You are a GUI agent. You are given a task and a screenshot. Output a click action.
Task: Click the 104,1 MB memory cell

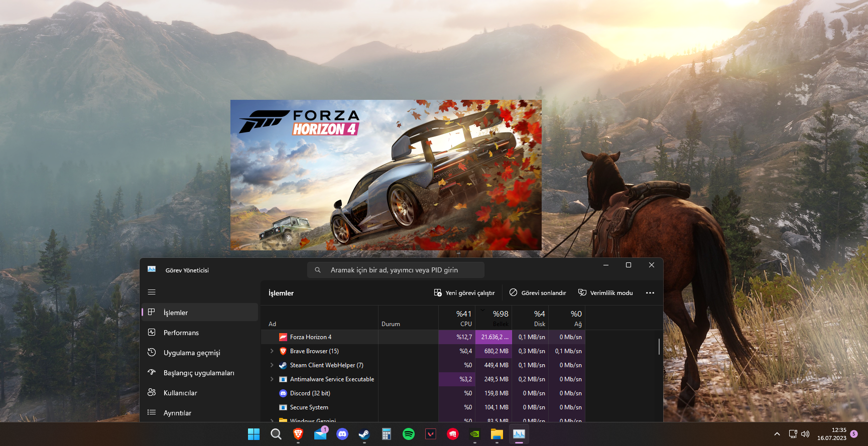[x=493, y=407]
